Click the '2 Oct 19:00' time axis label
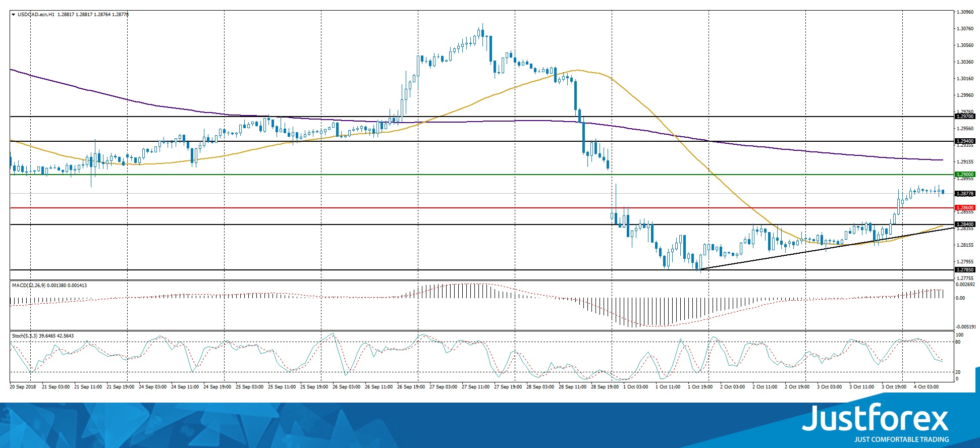Screen dimensions: 980x448 [797, 387]
